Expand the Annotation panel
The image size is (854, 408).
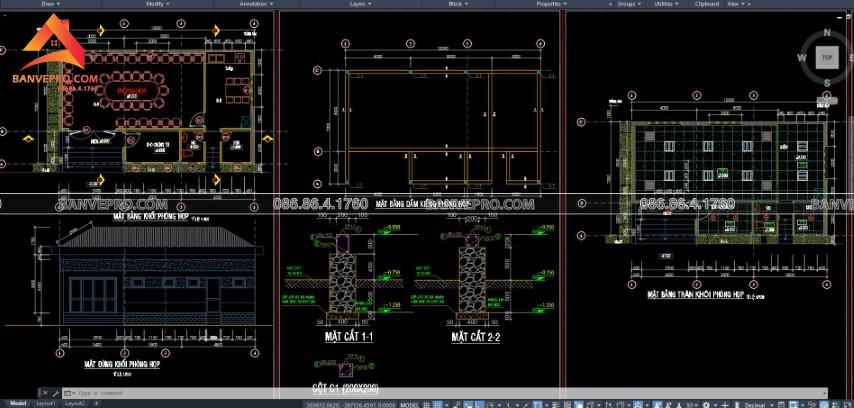[257, 3]
